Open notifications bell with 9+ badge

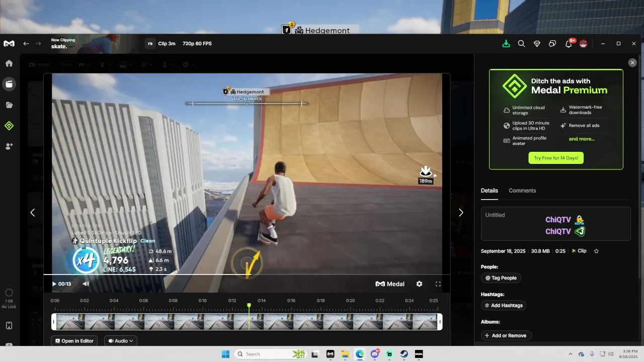569,44
